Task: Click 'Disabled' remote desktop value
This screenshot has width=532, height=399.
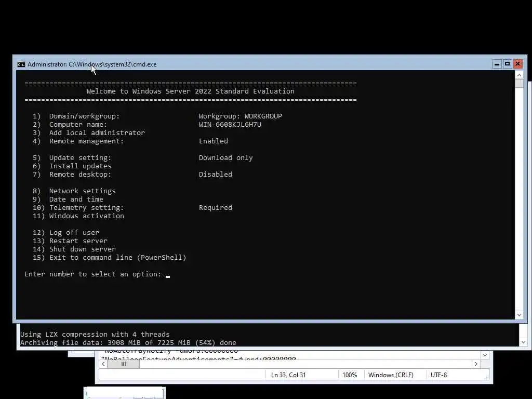Action: tap(216, 175)
